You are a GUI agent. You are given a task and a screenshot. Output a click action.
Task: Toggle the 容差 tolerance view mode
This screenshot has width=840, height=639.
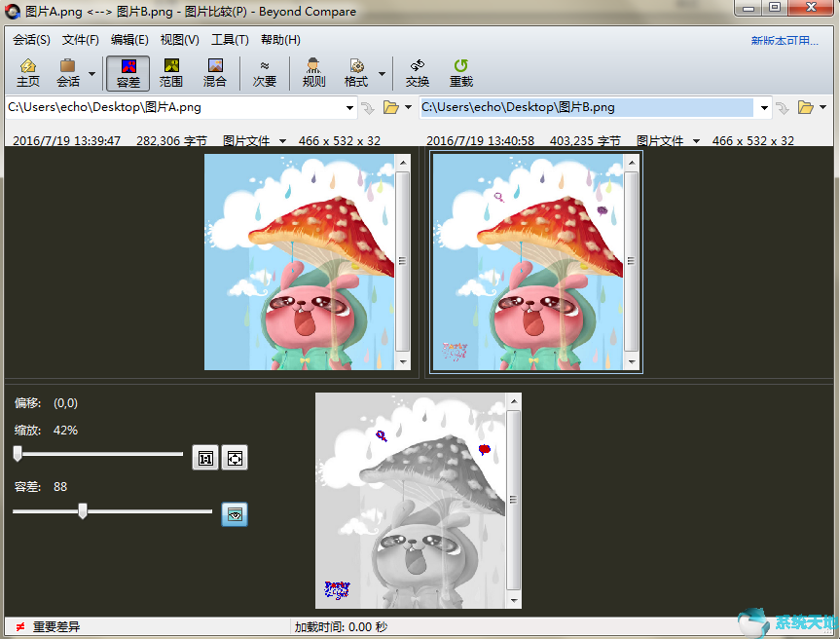128,73
